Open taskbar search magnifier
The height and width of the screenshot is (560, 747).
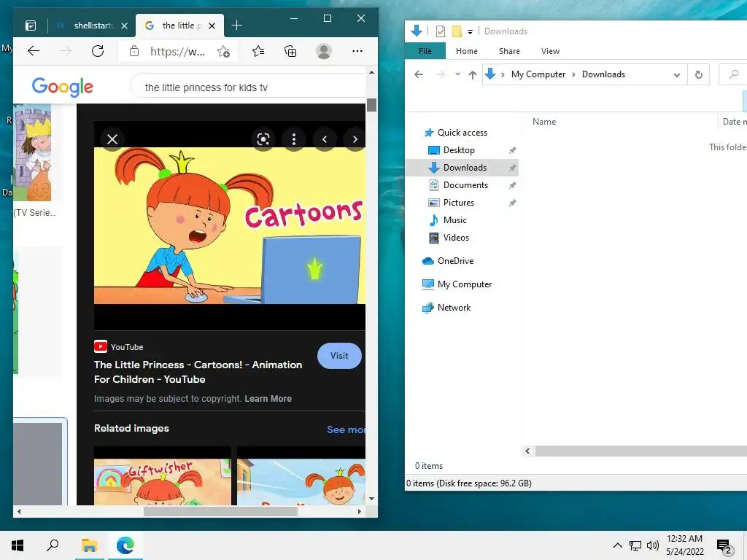[x=53, y=545]
